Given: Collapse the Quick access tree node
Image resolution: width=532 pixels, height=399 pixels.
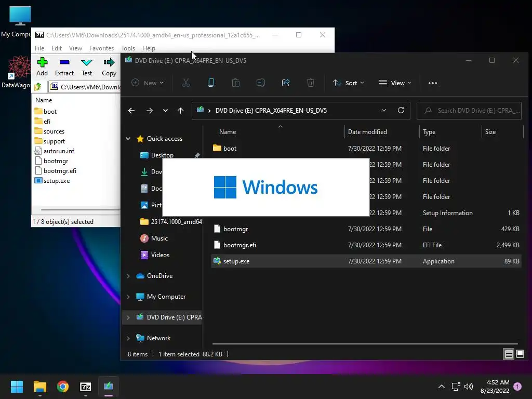Looking at the screenshot, I should [x=128, y=138].
